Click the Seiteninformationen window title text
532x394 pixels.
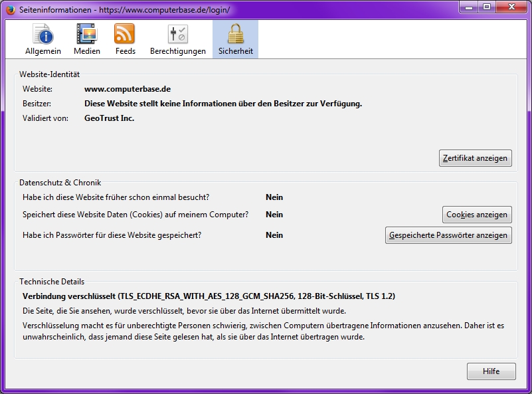(124, 10)
